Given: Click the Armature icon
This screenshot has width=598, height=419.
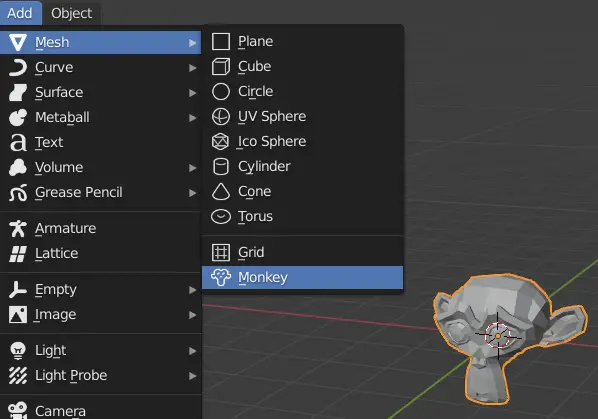Looking at the screenshot, I should click(x=18, y=229).
